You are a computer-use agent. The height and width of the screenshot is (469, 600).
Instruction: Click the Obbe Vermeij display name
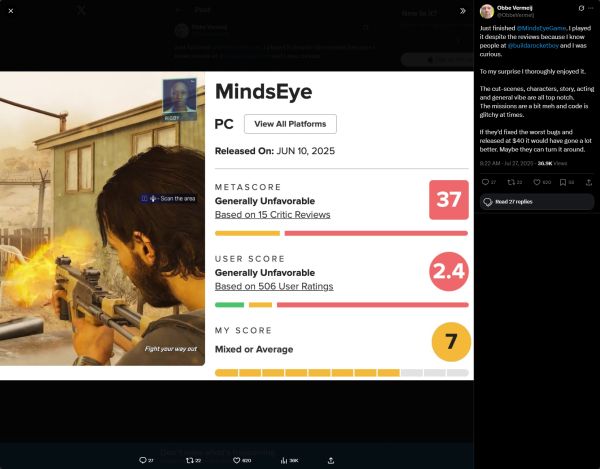click(x=514, y=8)
